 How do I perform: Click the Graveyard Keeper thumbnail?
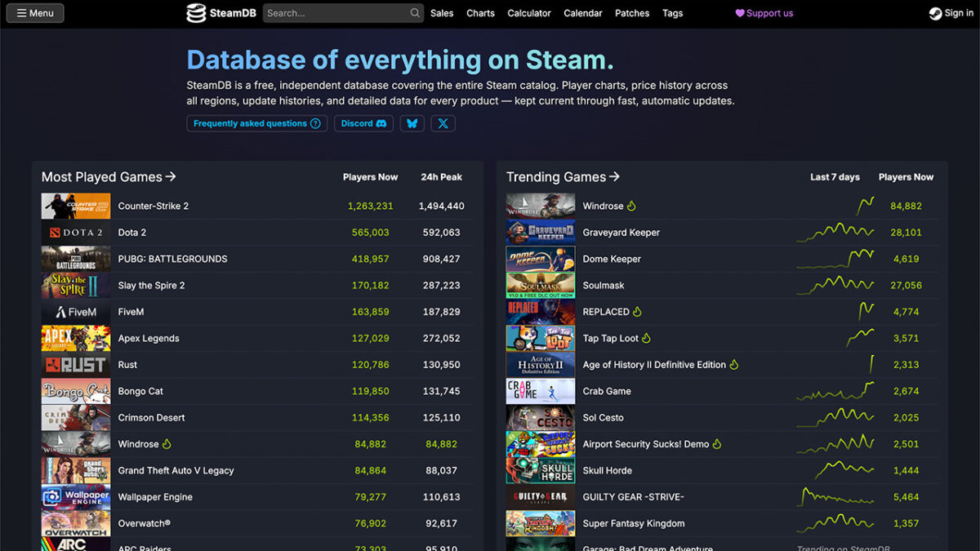(540, 232)
